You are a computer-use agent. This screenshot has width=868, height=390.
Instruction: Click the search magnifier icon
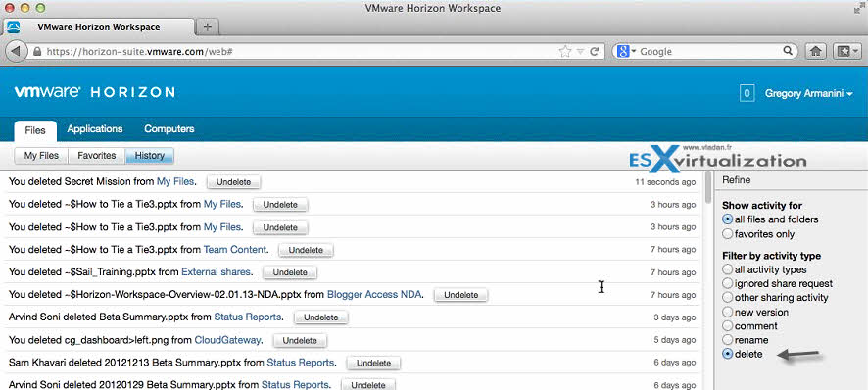788,51
